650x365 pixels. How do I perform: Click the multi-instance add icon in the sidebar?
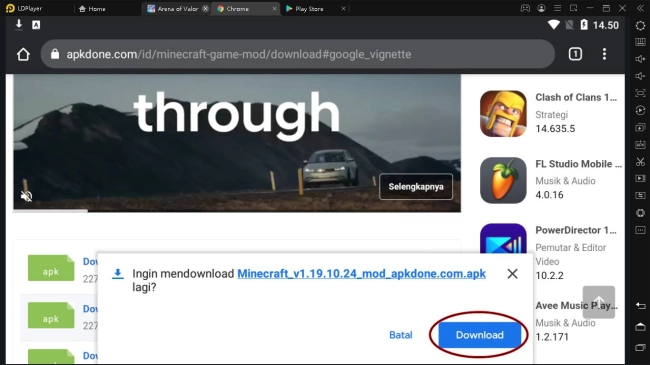(x=640, y=127)
